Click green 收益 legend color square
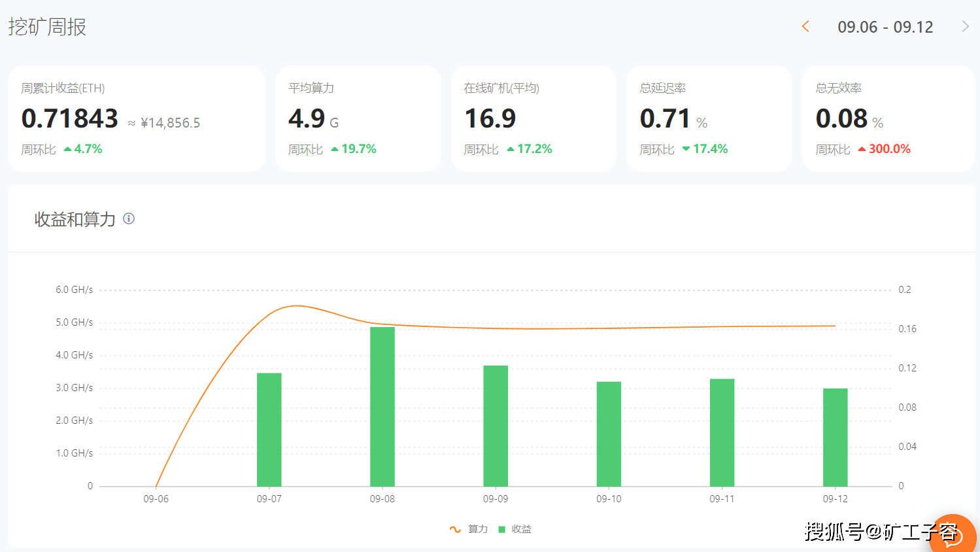 pyautogui.click(x=502, y=529)
